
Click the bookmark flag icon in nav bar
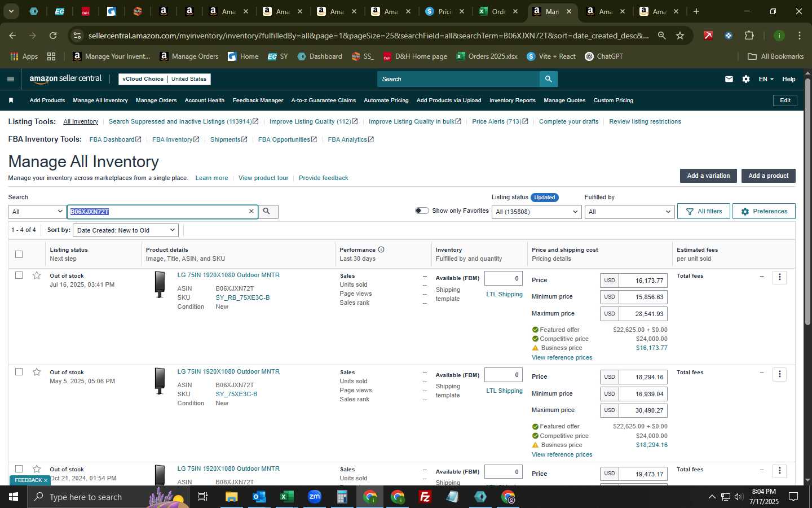[11, 100]
